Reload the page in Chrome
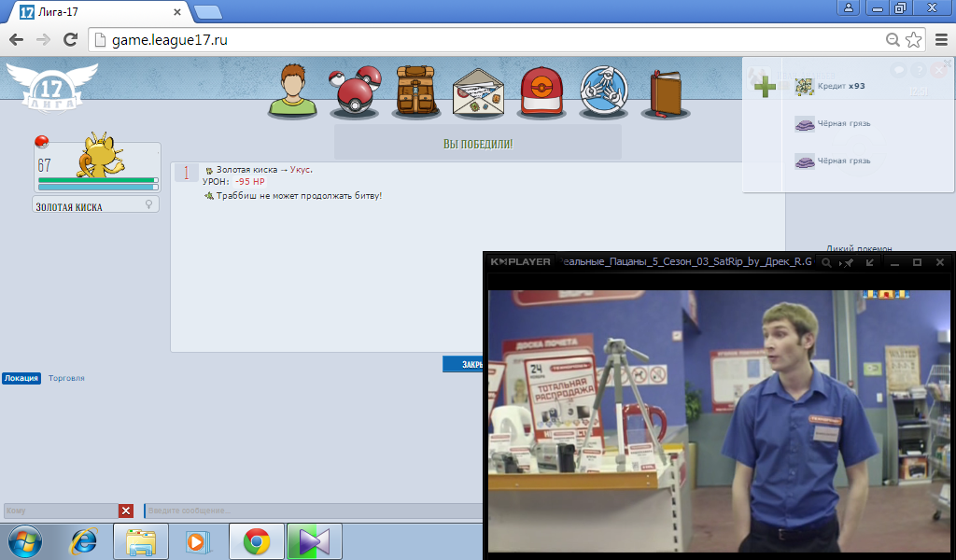The height and width of the screenshot is (560, 956). 70,39
